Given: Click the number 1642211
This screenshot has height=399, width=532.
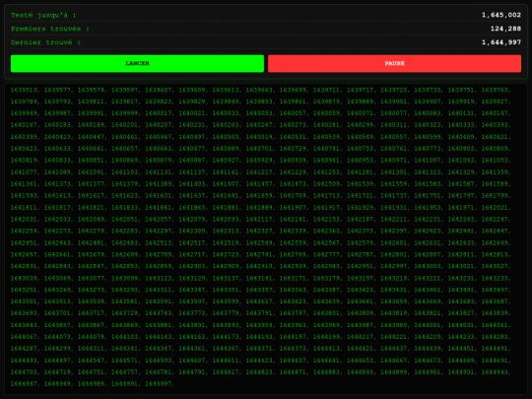Looking at the screenshot, I should [393, 219].
